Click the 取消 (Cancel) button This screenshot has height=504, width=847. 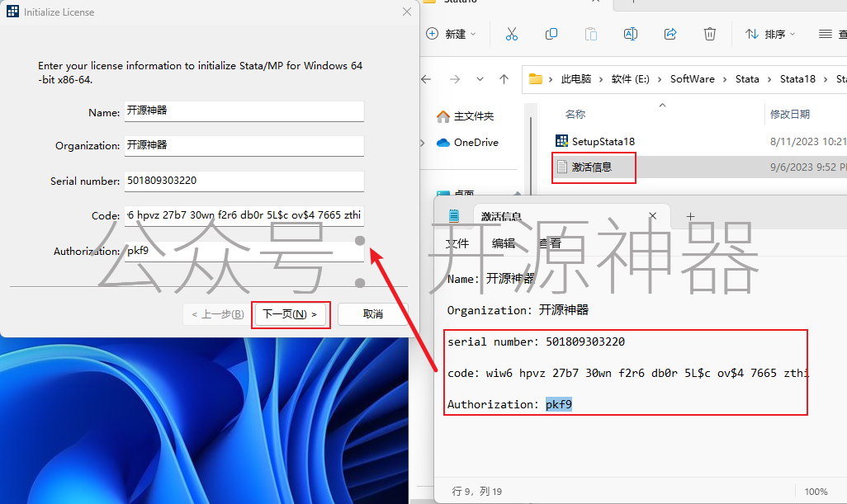[x=372, y=314]
